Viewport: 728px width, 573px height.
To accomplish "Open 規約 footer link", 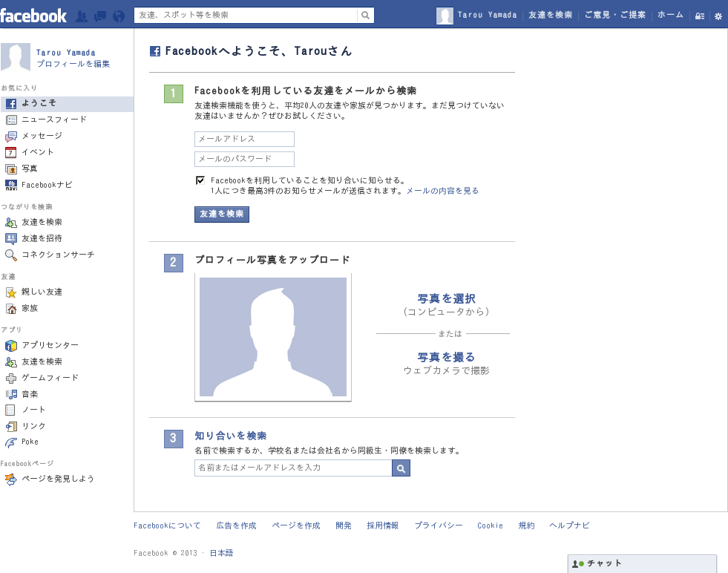I will (x=526, y=525).
